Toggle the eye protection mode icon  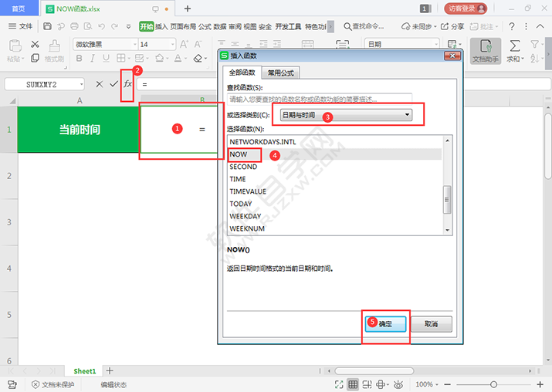pyautogui.click(x=398, y=384)
